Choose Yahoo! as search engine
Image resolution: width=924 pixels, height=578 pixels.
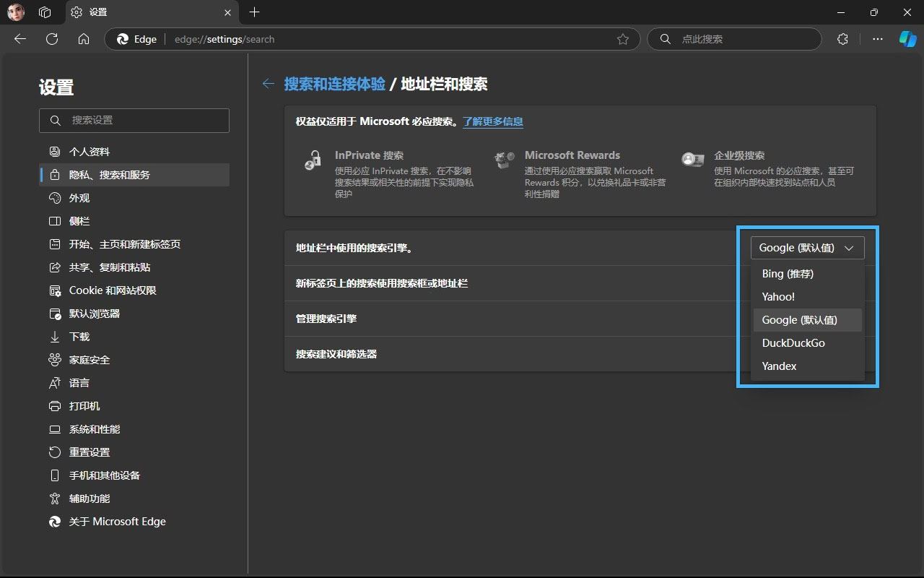[x=807, y=297]
